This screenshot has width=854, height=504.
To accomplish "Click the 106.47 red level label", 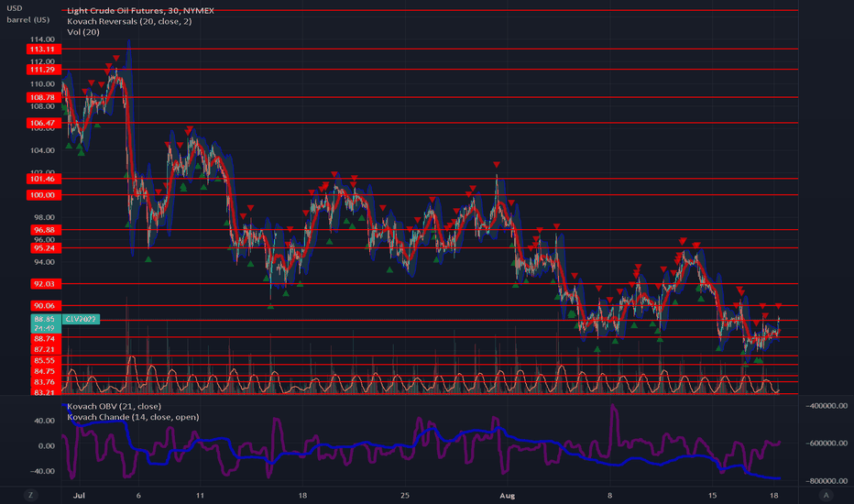I will pos(44,123).
